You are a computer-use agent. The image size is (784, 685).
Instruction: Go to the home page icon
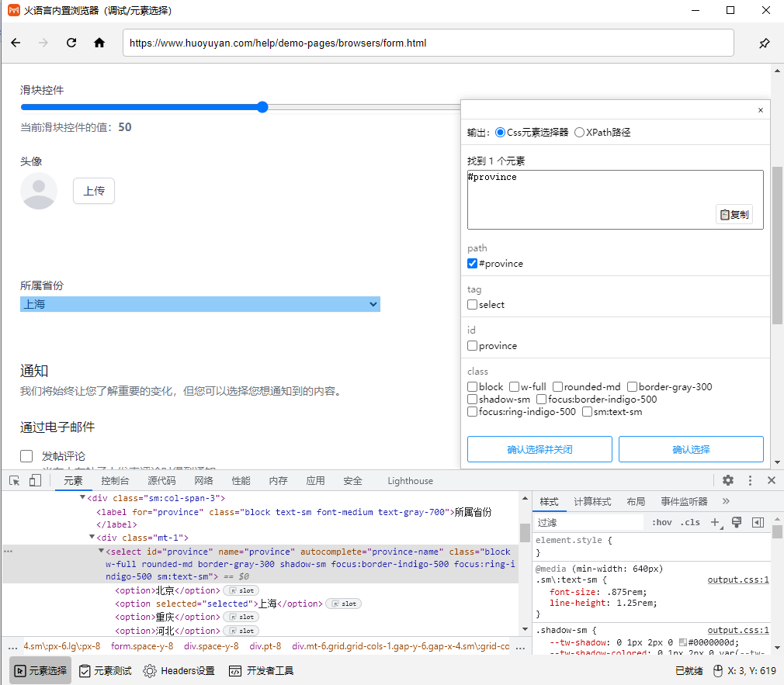pyautogui.click(x=99, y=43)
